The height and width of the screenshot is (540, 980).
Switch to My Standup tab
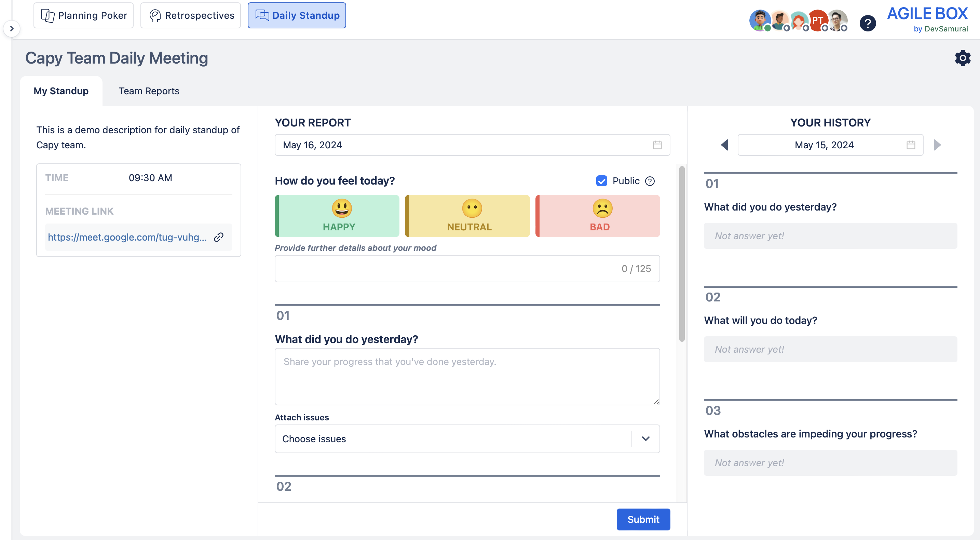click(x=61, y=91)
